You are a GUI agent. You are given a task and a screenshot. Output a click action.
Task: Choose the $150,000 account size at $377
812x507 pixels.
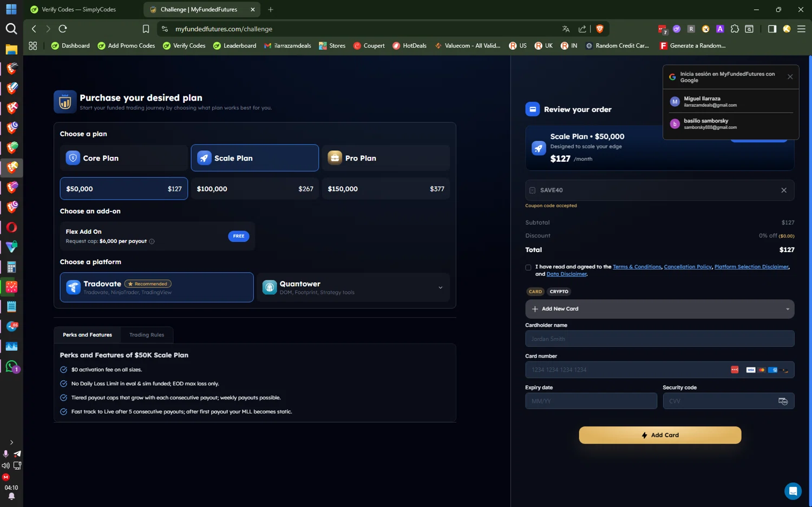[x=386, y=189]
